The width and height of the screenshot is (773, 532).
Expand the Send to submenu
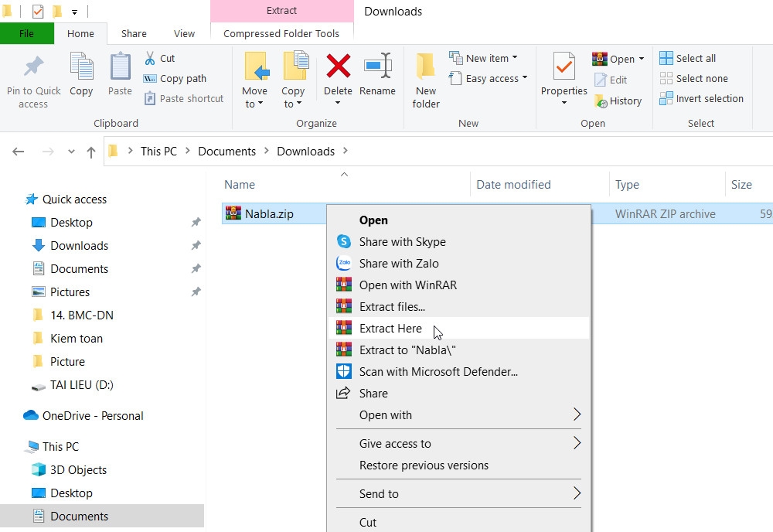[x=379, y=493]
